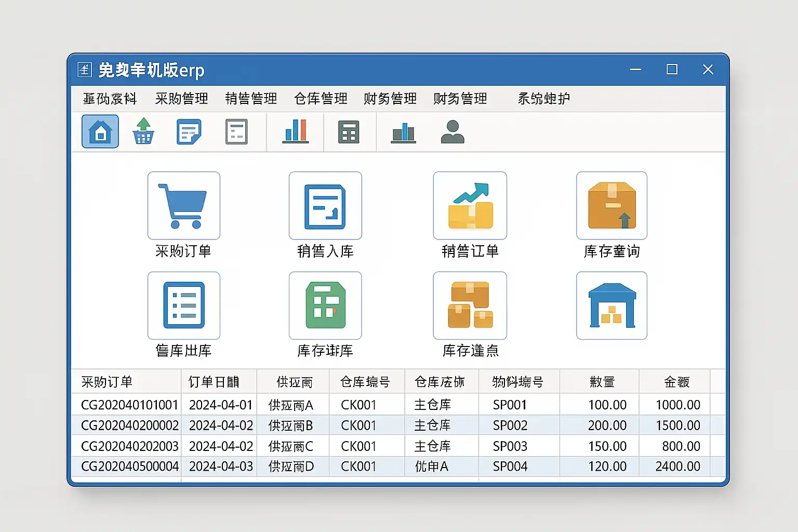Click the user profile silhouette icon
This screenshot has height=532, width=798.
pyautogui.click(x=452, y=132)
